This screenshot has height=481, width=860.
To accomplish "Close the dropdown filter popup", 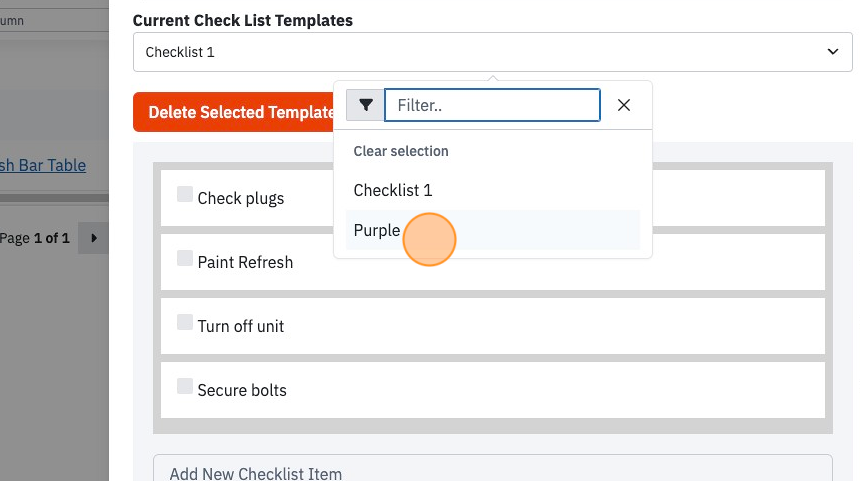I will click(x=624, y=105).
